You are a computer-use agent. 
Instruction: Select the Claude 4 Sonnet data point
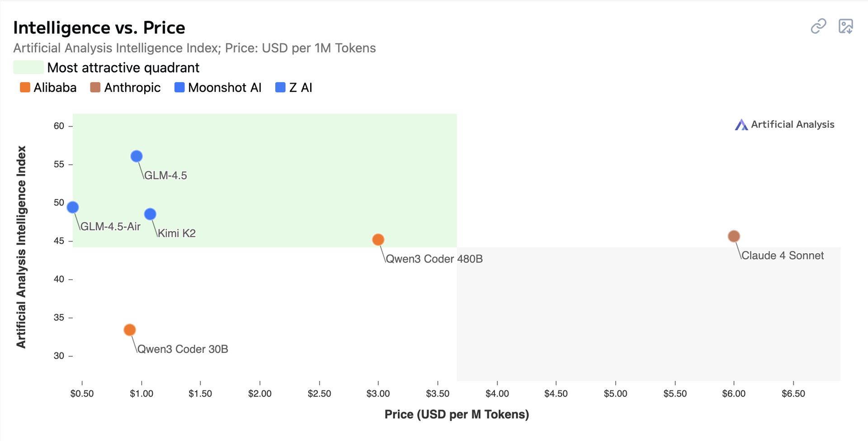(x=734, y=236)
